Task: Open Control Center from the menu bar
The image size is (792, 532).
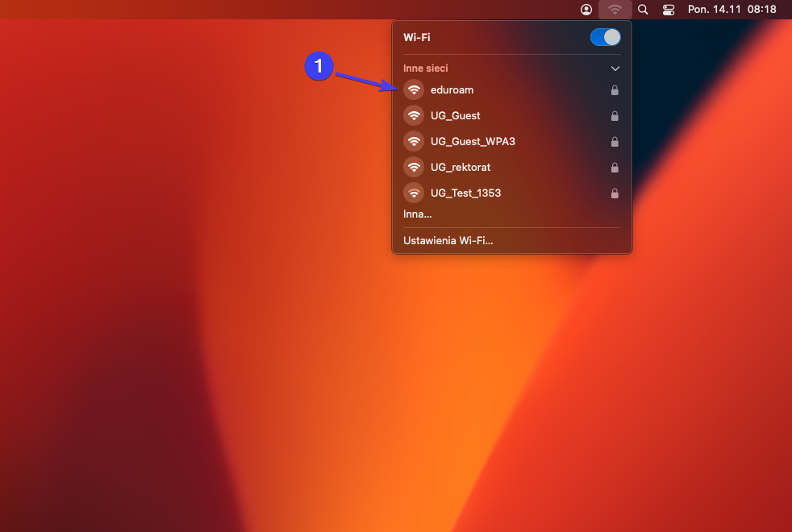Action: coord(669,10)
